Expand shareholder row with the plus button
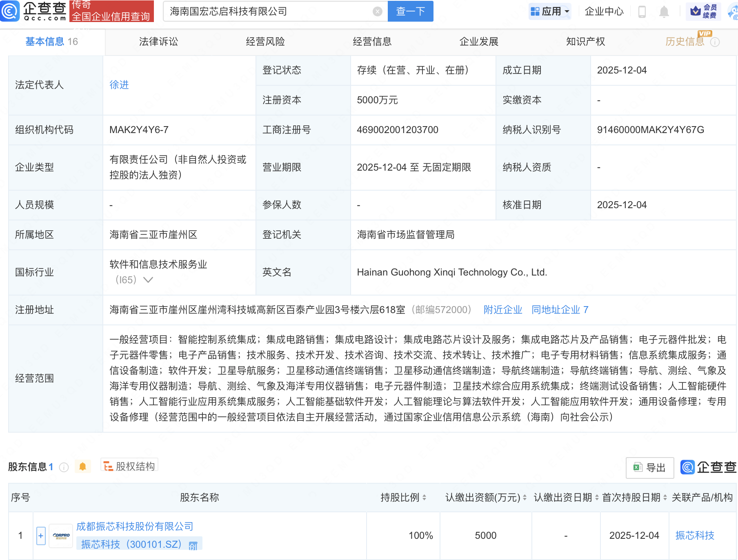 click(x=40, y=535)
